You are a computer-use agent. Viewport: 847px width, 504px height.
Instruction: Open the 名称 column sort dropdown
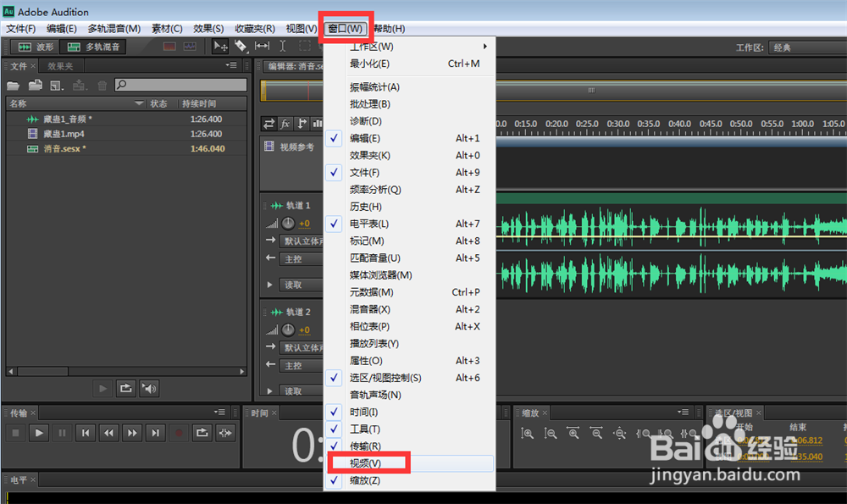140,102
